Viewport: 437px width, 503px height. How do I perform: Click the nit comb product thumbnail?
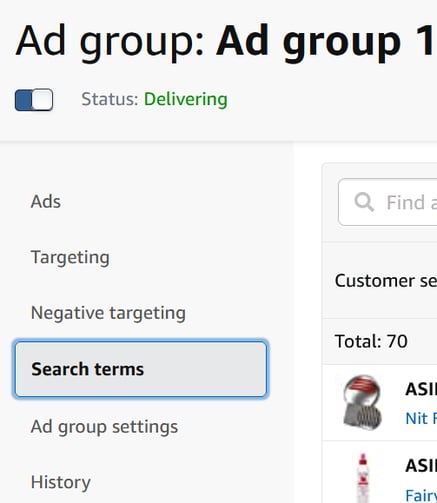coord(363,402)
